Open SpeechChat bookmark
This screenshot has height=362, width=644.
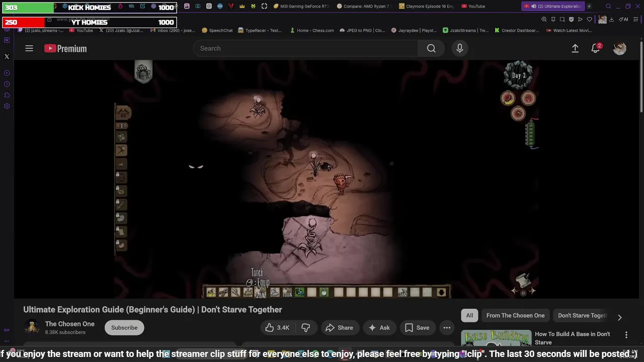217,30
